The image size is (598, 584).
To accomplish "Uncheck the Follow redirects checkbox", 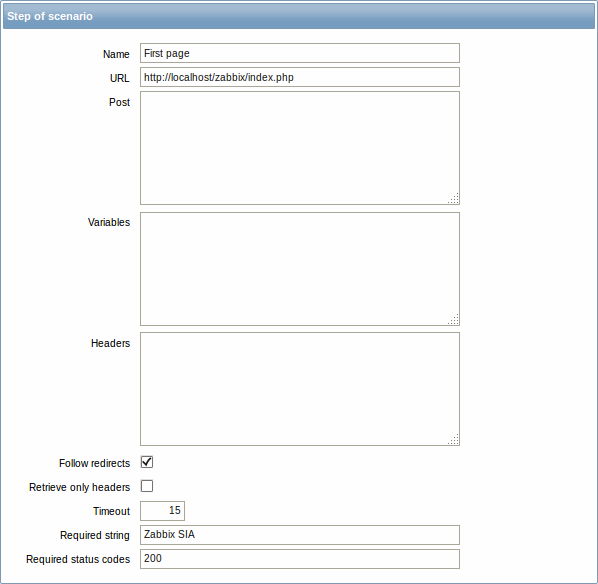I will pos(147,462).
